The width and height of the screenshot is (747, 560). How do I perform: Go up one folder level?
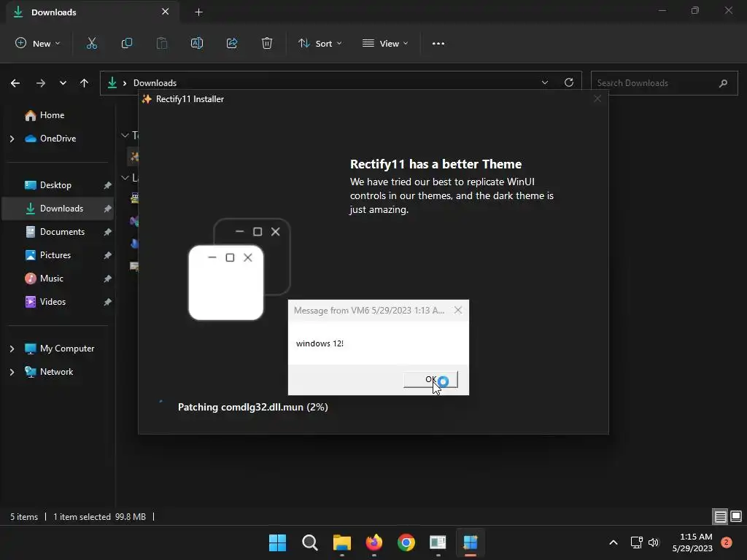85,83
